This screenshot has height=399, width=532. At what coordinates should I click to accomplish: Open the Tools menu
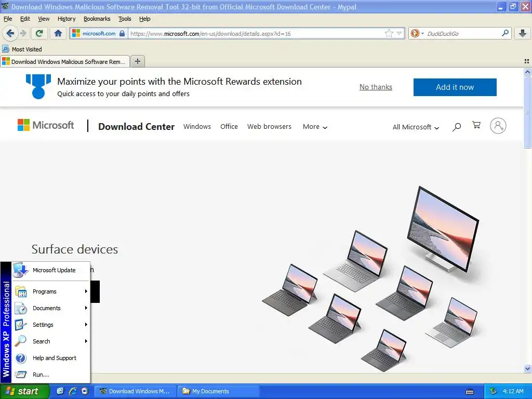[x=125, y=19]
